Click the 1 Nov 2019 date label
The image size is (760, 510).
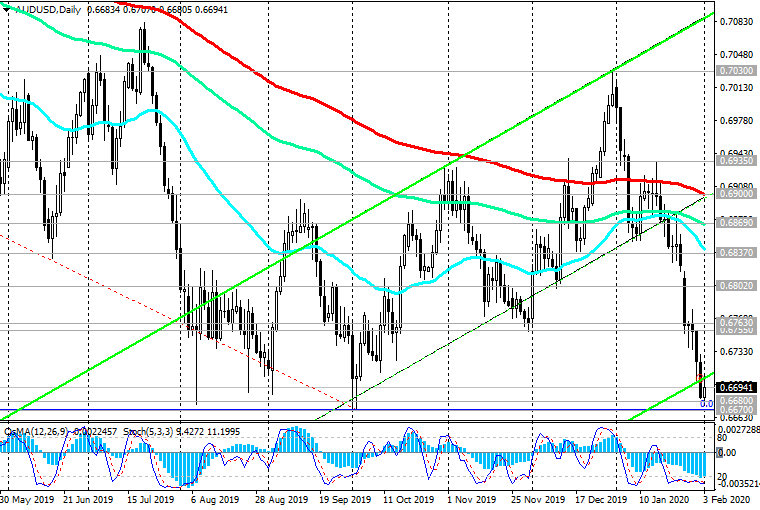coord(471,499)
